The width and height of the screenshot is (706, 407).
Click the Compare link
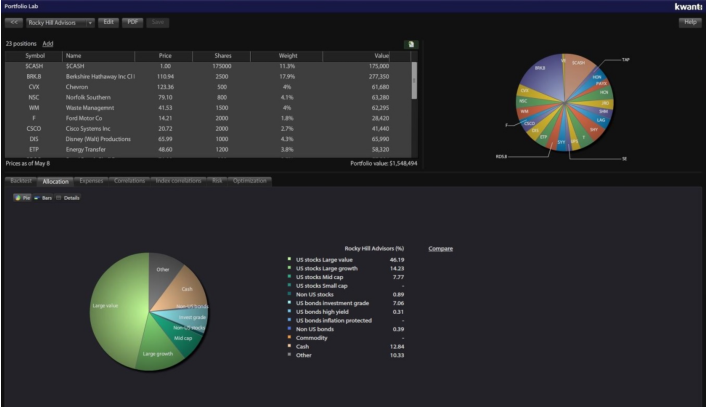point(440,249)
